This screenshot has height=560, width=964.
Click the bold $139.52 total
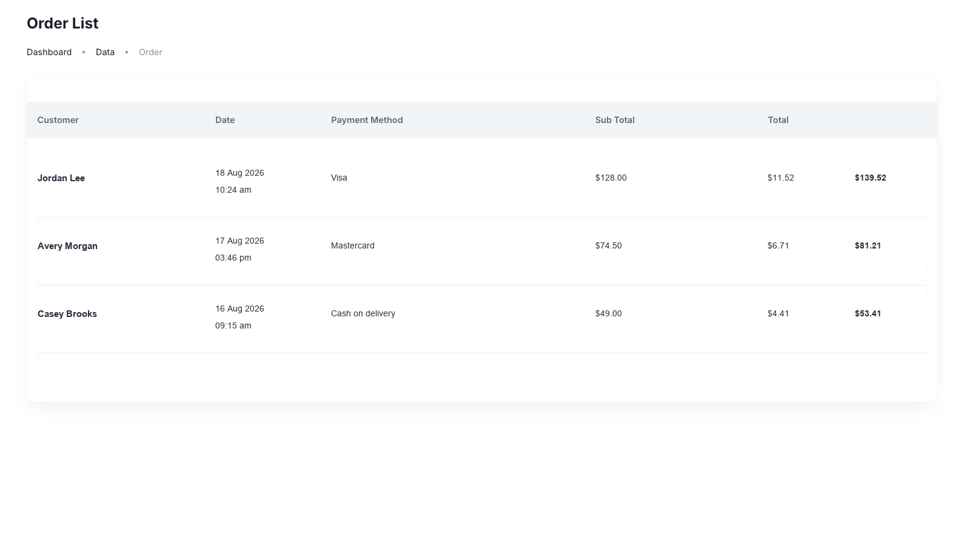(871, 178)
